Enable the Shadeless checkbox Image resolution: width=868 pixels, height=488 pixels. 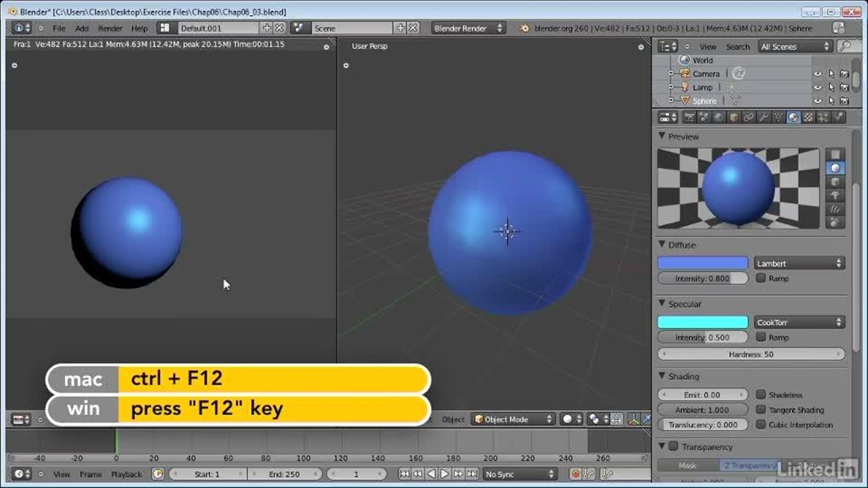[761, 394]
